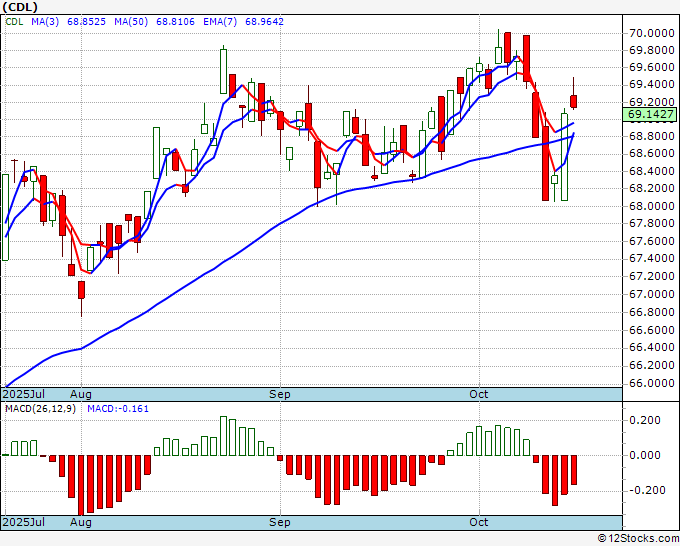Click the 67.4000 price axis label
Screen dimensions: 680x546
click(x=652, y=258)
